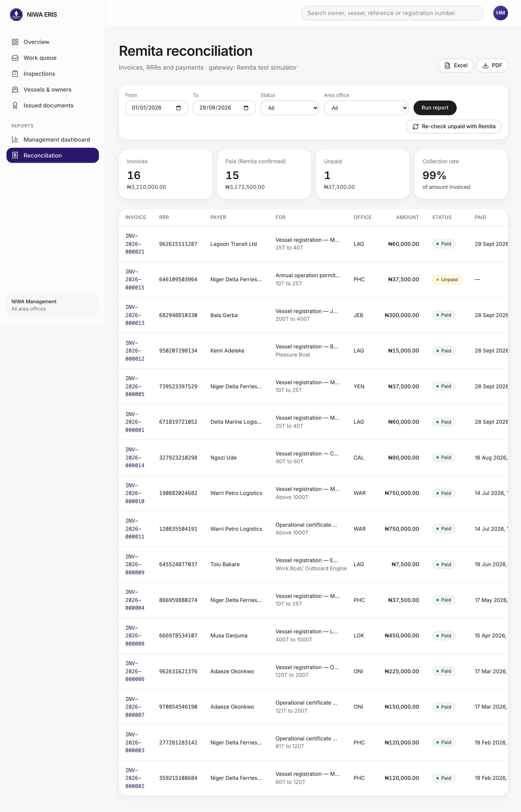The width and height of the screenshot is (521, 812).
Task: Download the report as PDF
Action: 492,65
